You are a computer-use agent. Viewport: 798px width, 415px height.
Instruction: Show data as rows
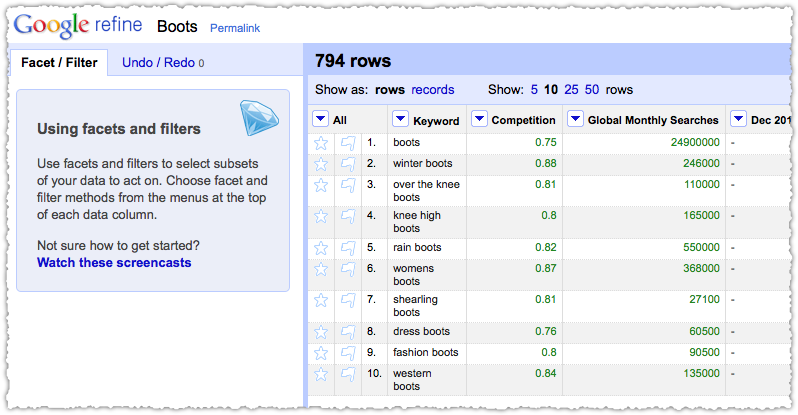tap(390, 90)
